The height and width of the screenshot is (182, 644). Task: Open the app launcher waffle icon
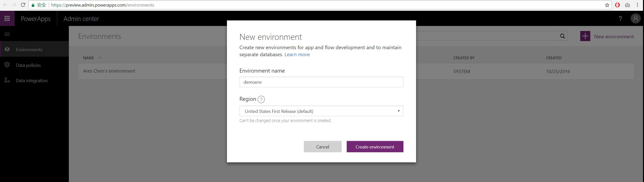pos(7,18)
